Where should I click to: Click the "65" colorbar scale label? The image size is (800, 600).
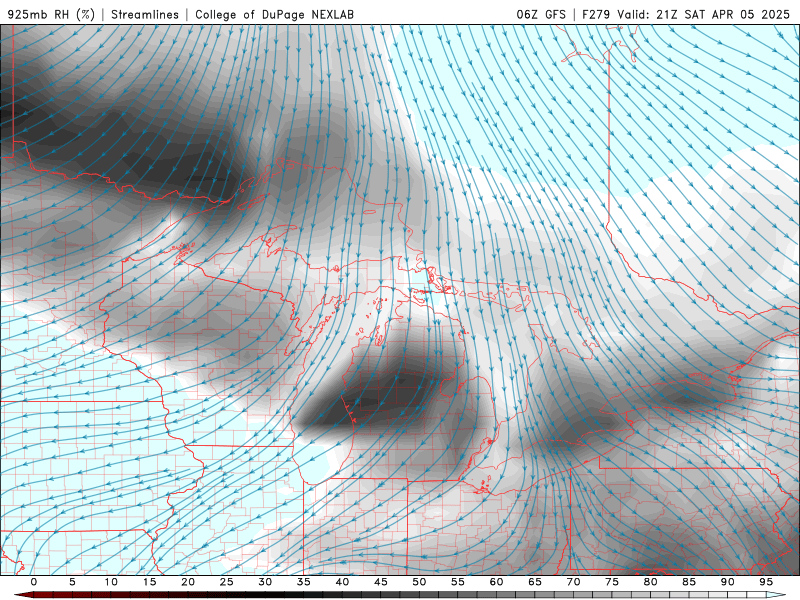535,582
